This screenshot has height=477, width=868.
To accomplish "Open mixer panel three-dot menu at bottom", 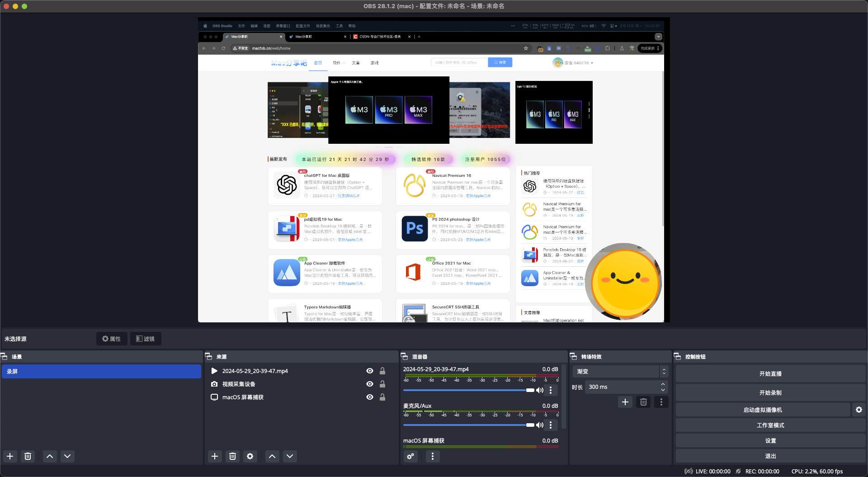I will (433, 456).
